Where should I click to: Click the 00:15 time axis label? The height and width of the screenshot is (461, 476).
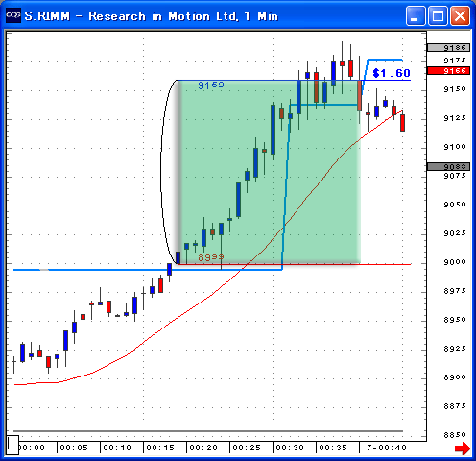(x=160, y=448)
